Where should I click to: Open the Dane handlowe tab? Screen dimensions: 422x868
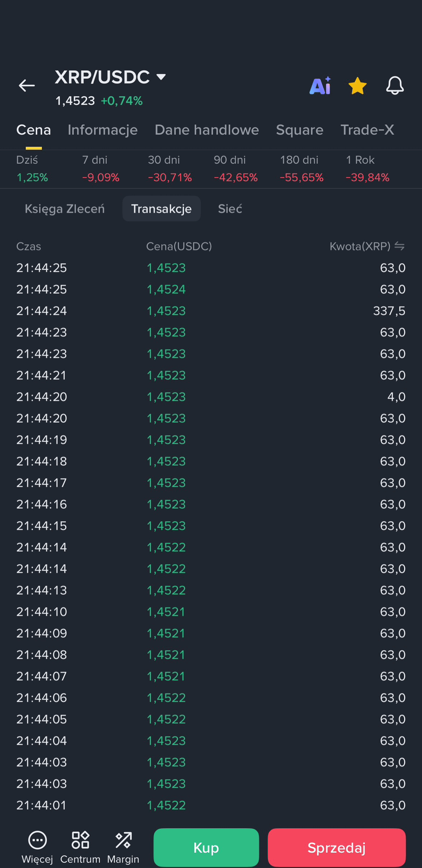pyautogui.click(x=206, y=130)
